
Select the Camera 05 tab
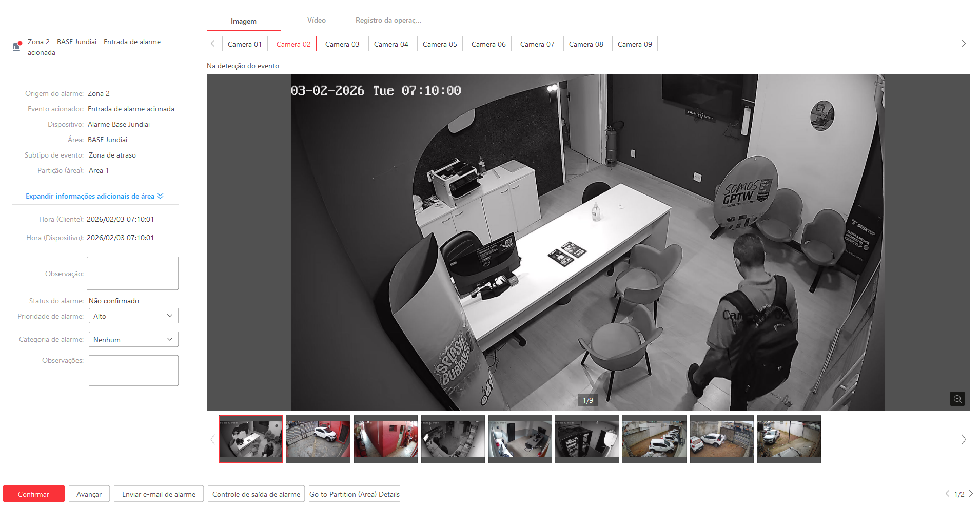pos(440,44)
